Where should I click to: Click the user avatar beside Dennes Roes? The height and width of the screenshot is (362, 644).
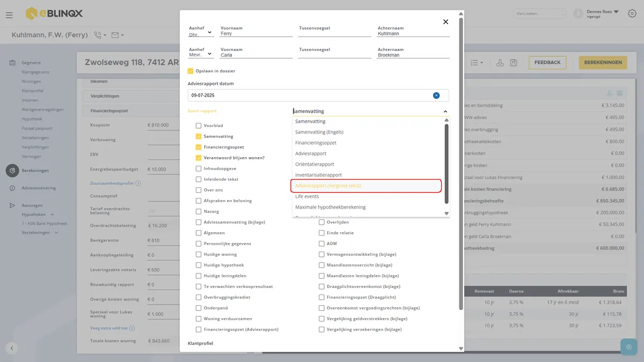pyautogui.click(x=578, y=13)
